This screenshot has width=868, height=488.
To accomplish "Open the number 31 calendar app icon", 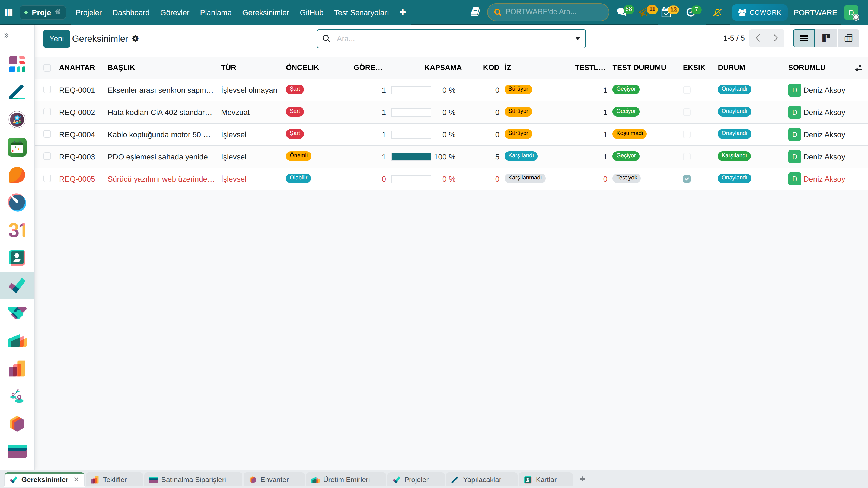I will click(17, 230).
